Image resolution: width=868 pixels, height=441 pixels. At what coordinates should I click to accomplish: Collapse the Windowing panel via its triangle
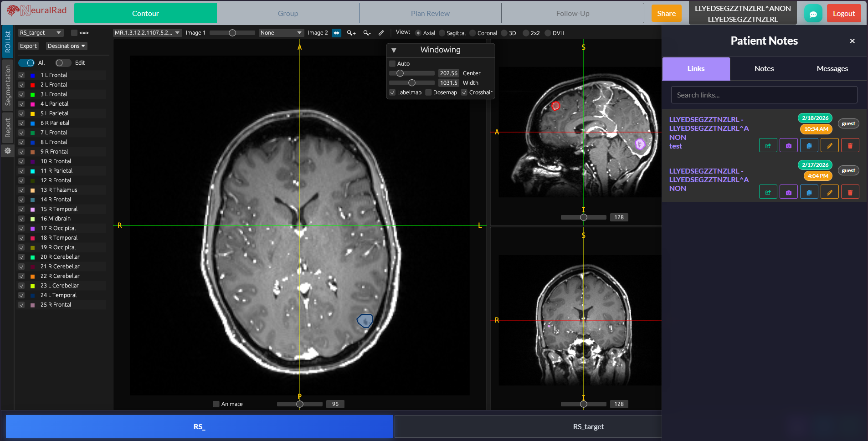(x=395, y=50)
